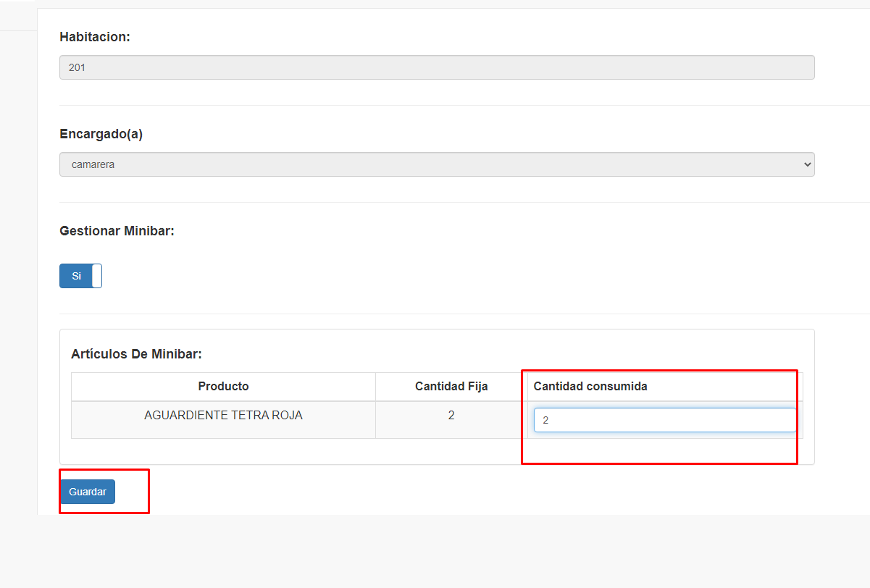The width and height of the screenshot is (870, 588).
Task: Click the Habitacion label
Action: point(95,37)
